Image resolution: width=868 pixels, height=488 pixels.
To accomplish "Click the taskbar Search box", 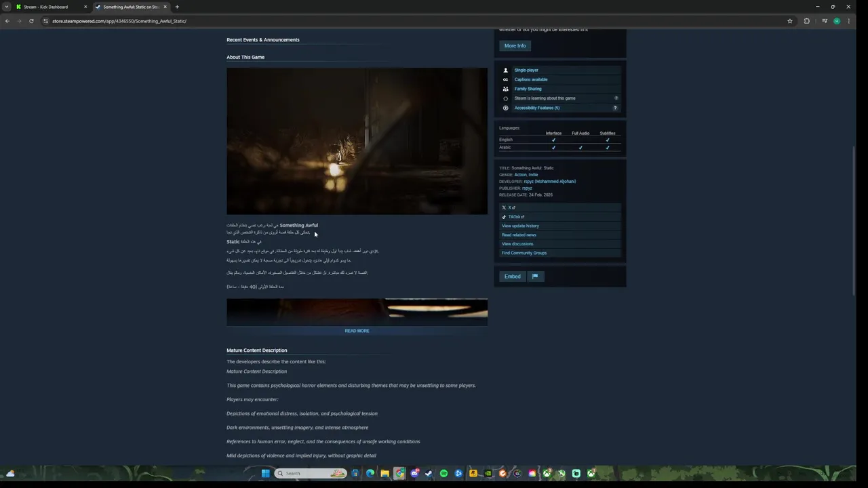I will click(x=311, y=473).
